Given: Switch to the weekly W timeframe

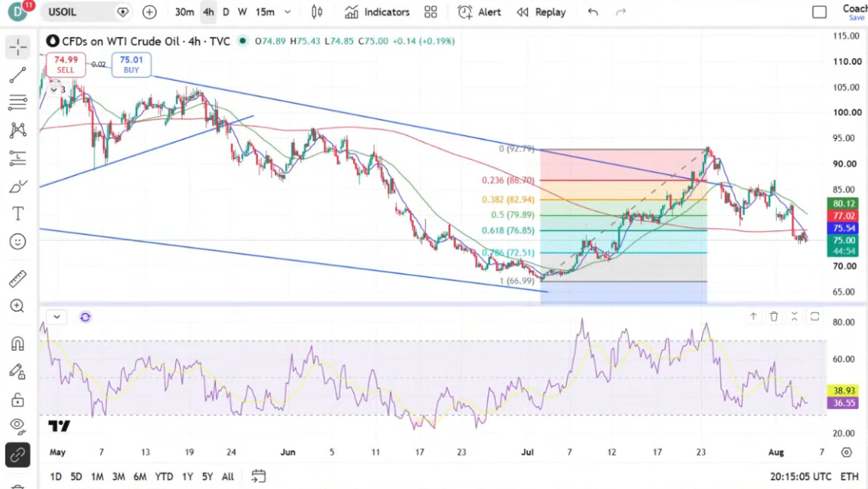Looking at the screenshot, I should pos(242,12).
